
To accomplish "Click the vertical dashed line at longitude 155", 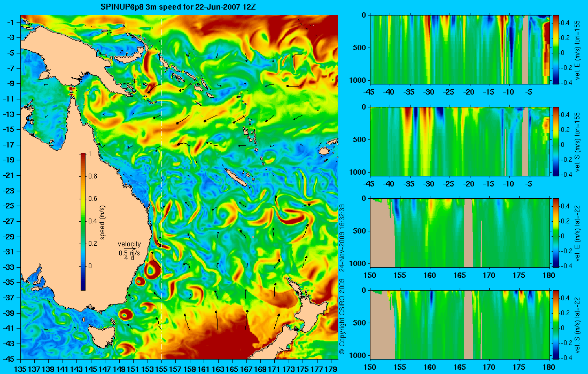I will (161, 187).
